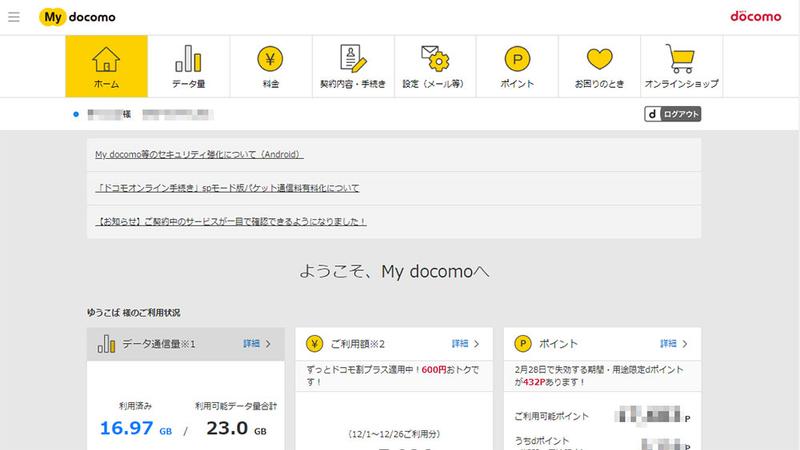Image resolution: width=800 pixels, height=450 pixels.
Task: Open 【お知らせ】ご契約中のサービス notice link
Action: click(231, 222)
